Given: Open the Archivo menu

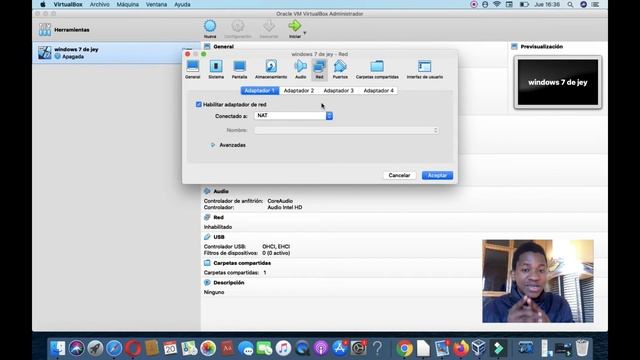Looking at the screenshot, I should coord(99,4).
